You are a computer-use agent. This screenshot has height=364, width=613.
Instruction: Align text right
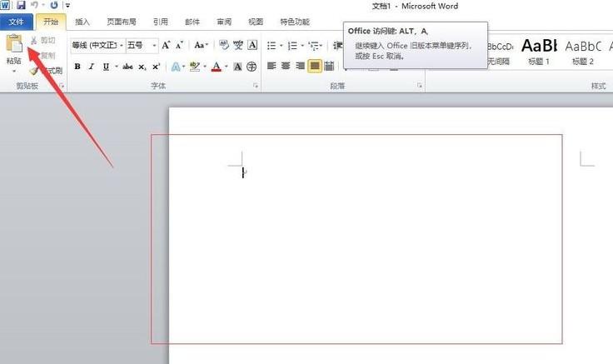(300, 66)
